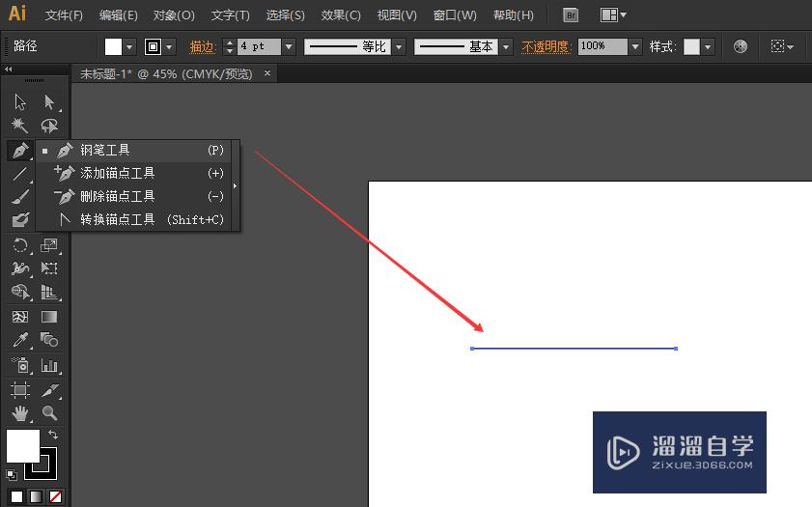Select the Eyedropper tool
This screenshot has width=812, height=507.
tap(20, 340)
